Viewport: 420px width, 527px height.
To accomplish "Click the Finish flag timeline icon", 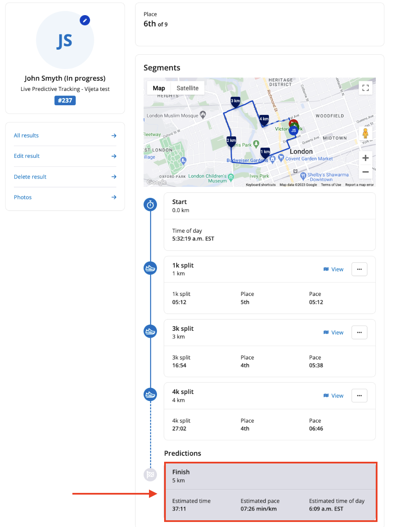I will coord(150,475).
